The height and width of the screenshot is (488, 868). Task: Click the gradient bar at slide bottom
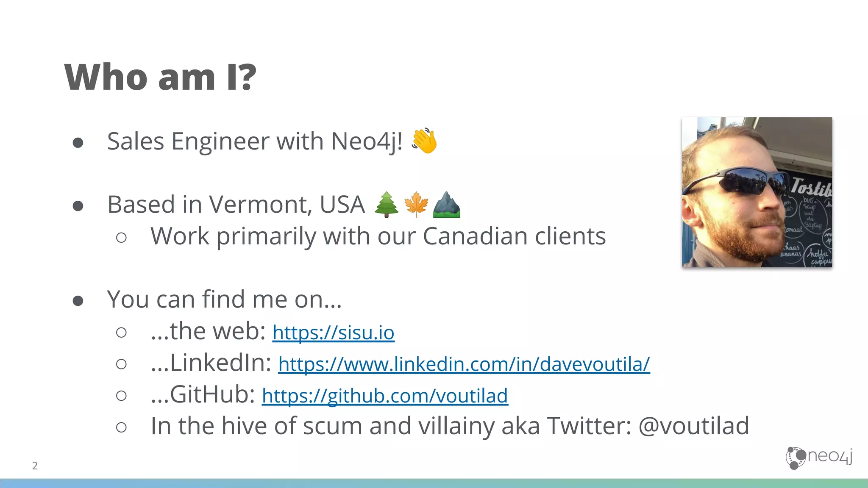click(434, 483)
